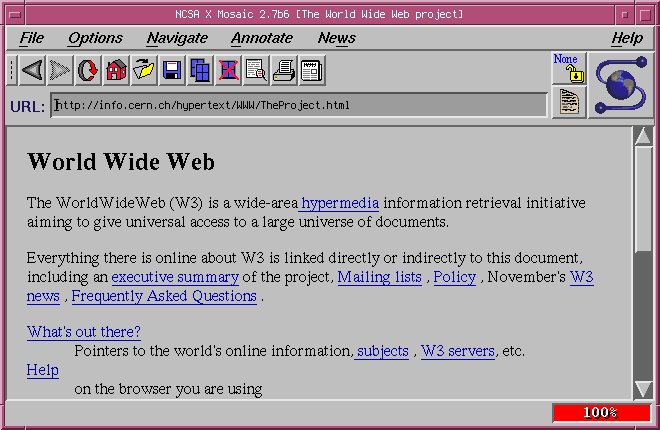Screen dimensions: 660x430
Task: Save document with the floppy disk icon
Action: pos(172,70)
